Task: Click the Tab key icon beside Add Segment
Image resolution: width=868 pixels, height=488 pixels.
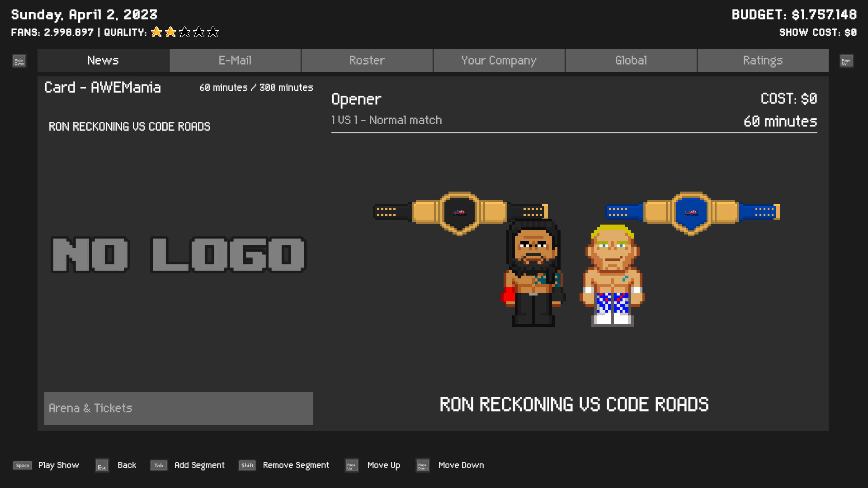Action: coord(158,465)
